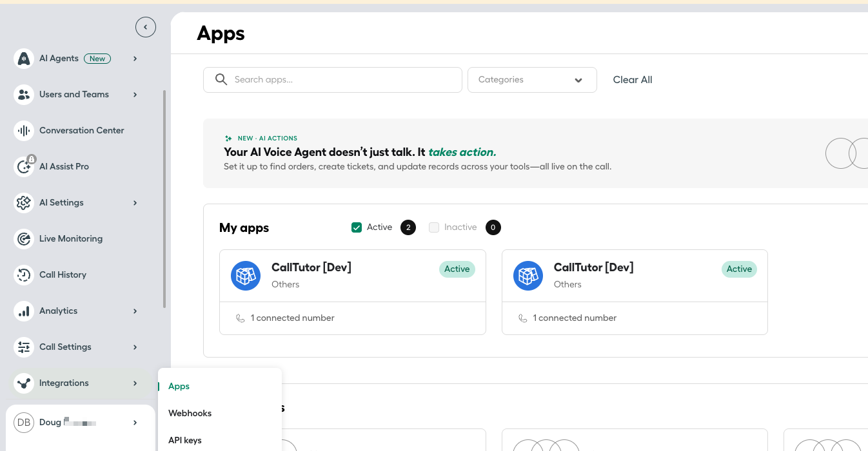The width and height of the screenshot is (868, 451).
Task: Click the AI Agents sidebar icon
Action: pyautogui.click(x=24, y=58)
